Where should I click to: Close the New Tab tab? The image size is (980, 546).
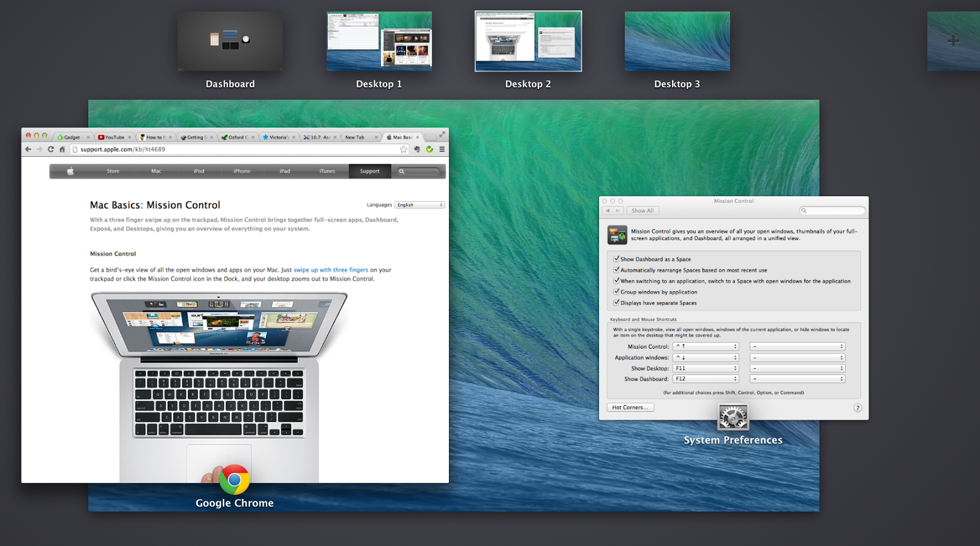(x=377, y=137)
